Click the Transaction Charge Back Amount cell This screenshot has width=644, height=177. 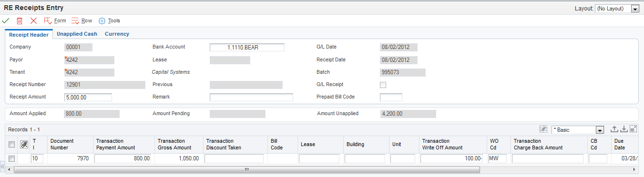[548, 158]
